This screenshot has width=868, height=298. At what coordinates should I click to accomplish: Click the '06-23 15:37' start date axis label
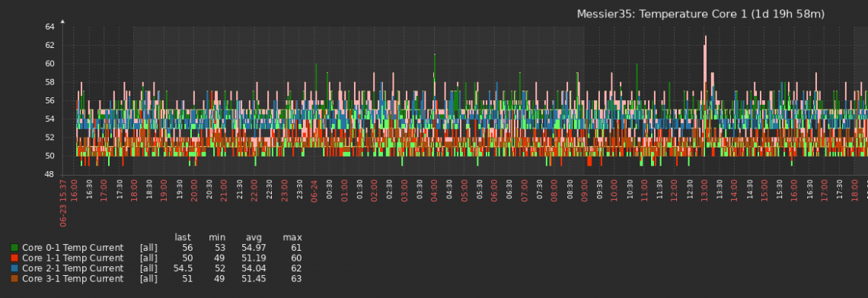click(63, 203)
